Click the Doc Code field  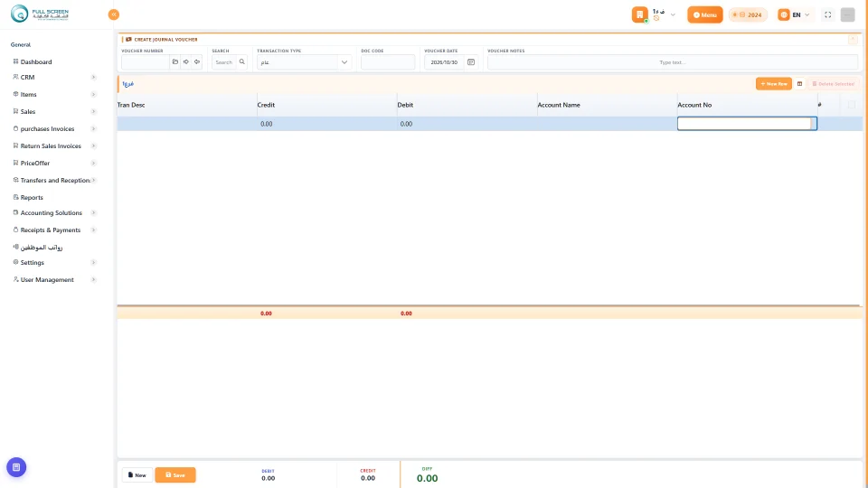pos(388,62)
